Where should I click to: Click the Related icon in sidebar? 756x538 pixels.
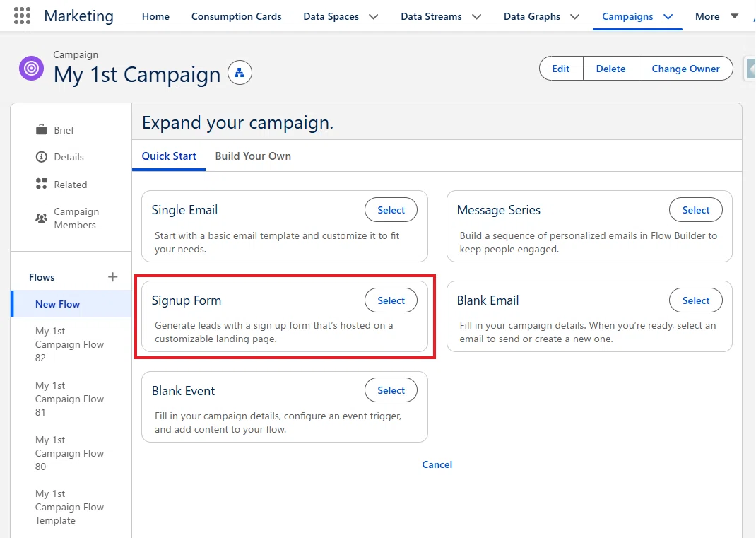pos(42,184)
